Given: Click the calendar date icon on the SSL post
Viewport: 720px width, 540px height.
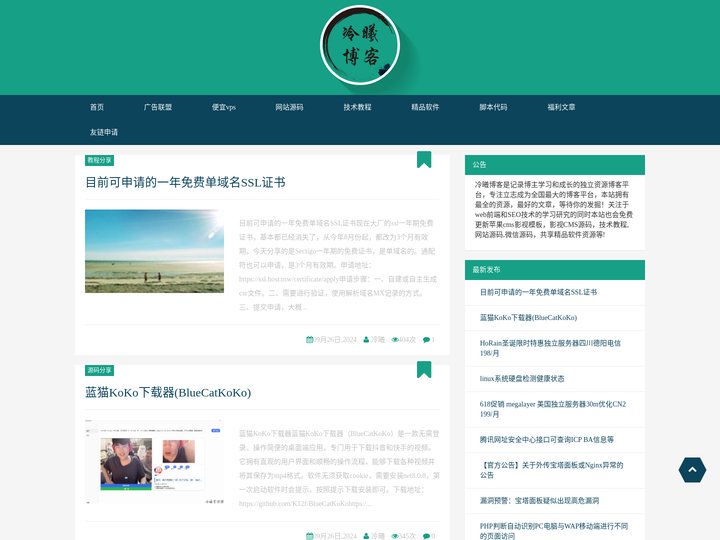Looking at the screenshot, I should click(309, 340).
